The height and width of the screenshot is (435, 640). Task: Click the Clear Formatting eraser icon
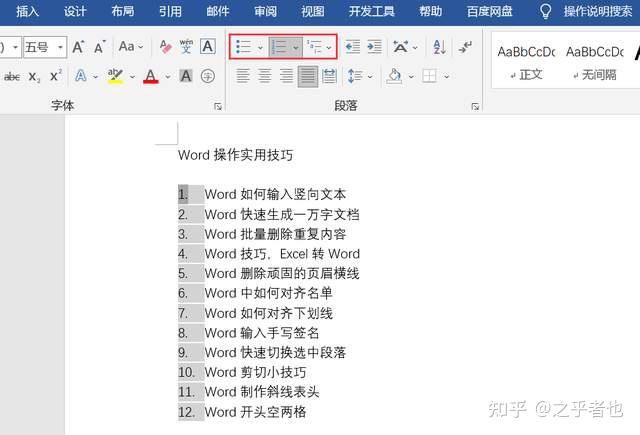pyautogui.click(x=165, y=47)
